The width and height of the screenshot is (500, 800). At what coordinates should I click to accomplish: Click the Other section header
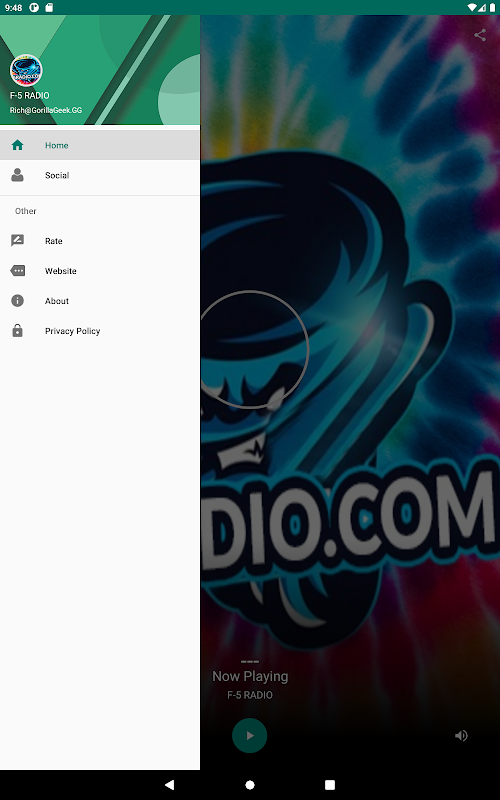pos(26,211)
